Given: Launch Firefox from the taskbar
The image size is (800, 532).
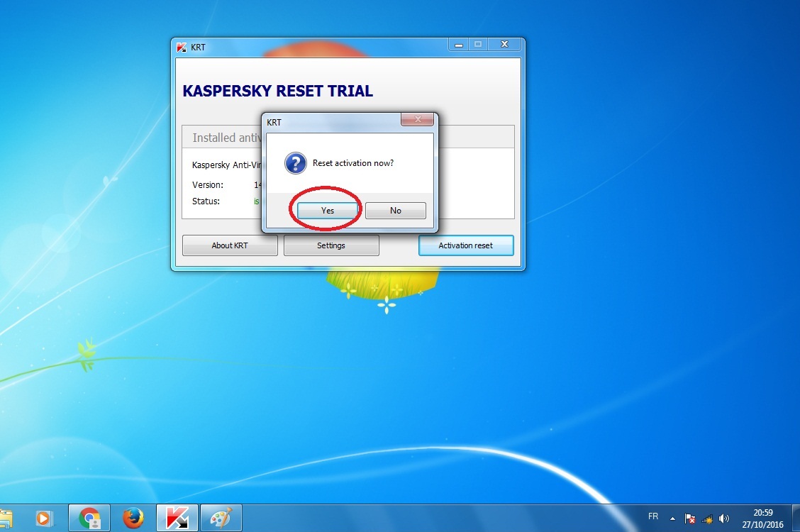Looking at the screenshot, I should [x=133, y=519].
